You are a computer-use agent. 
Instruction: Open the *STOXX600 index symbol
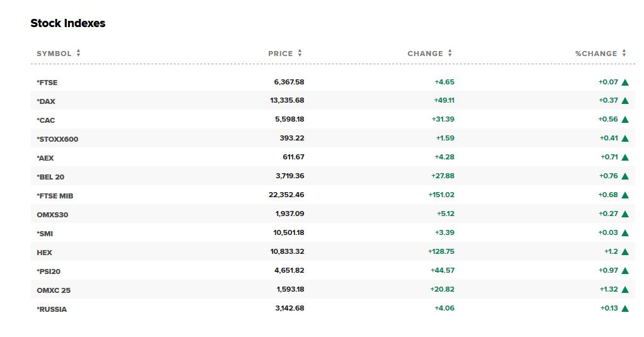coord(57,139)
